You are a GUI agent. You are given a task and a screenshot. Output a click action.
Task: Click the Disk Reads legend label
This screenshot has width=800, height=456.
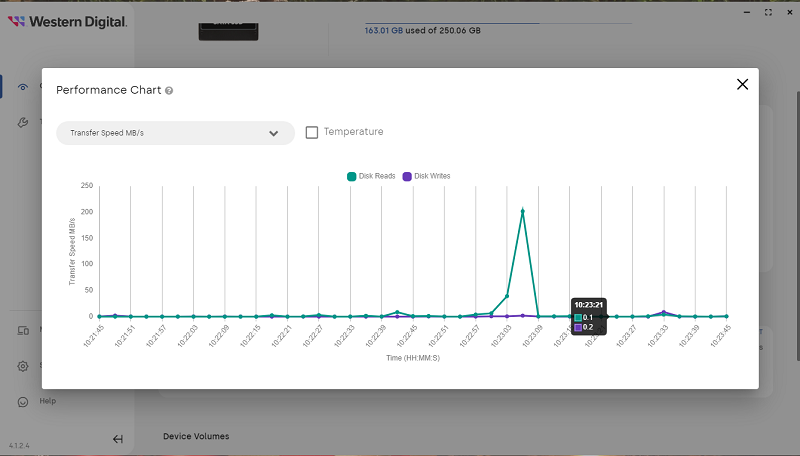point(377,176)
